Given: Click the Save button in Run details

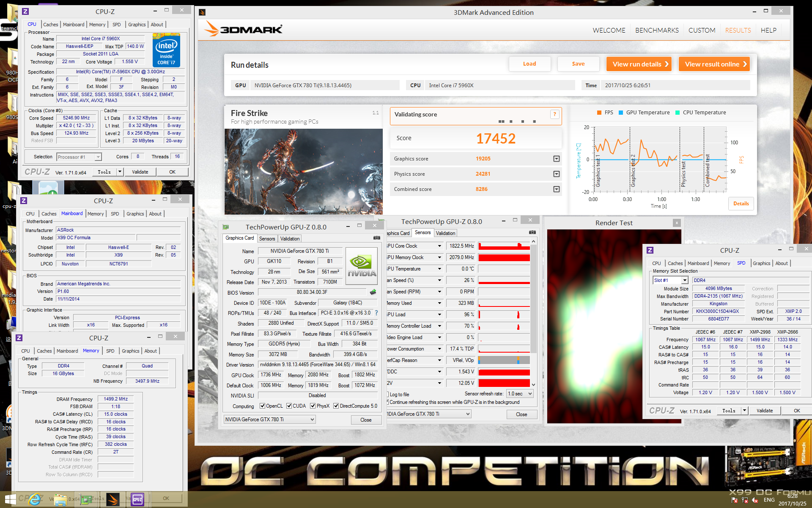Looking at the screenshot, I should (579, 64).
